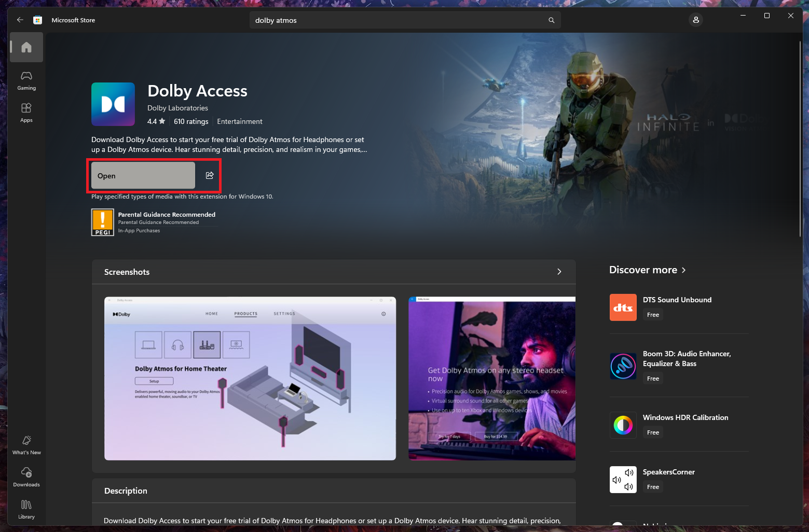The image size is (809, 532).
Task: Click the Open button for Dolby Access
Action: [143, 176]
